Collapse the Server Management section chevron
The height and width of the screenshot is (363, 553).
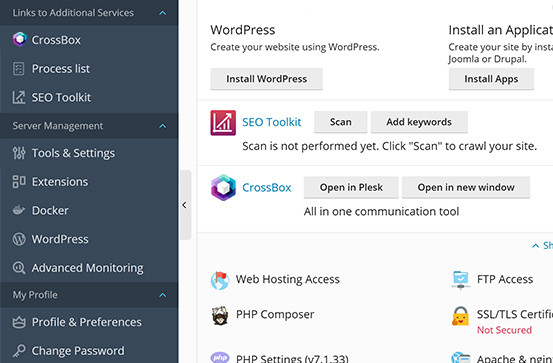[163, 126]
